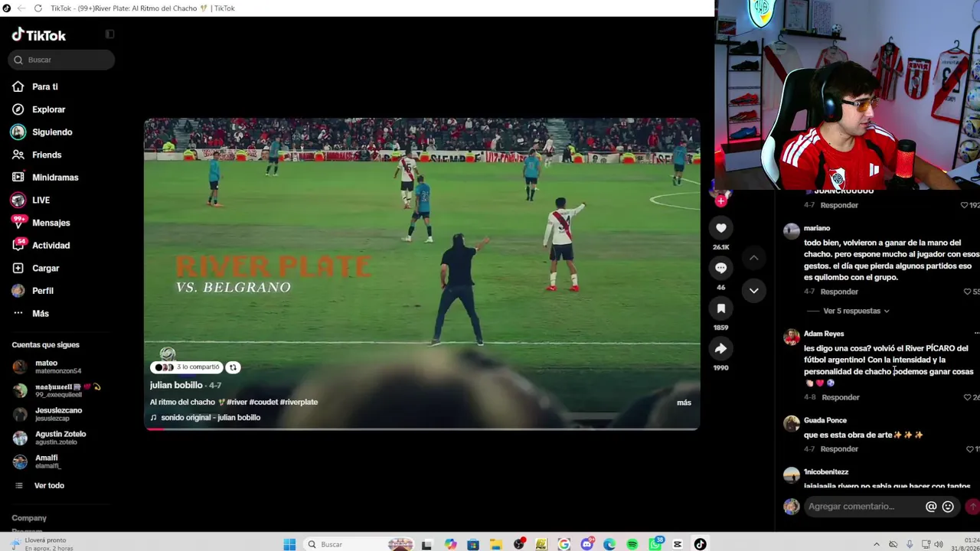Expand 'Ver 5 respuestas' replies
The height and width of the screenshot is (551, 980).
coord(856,311)
